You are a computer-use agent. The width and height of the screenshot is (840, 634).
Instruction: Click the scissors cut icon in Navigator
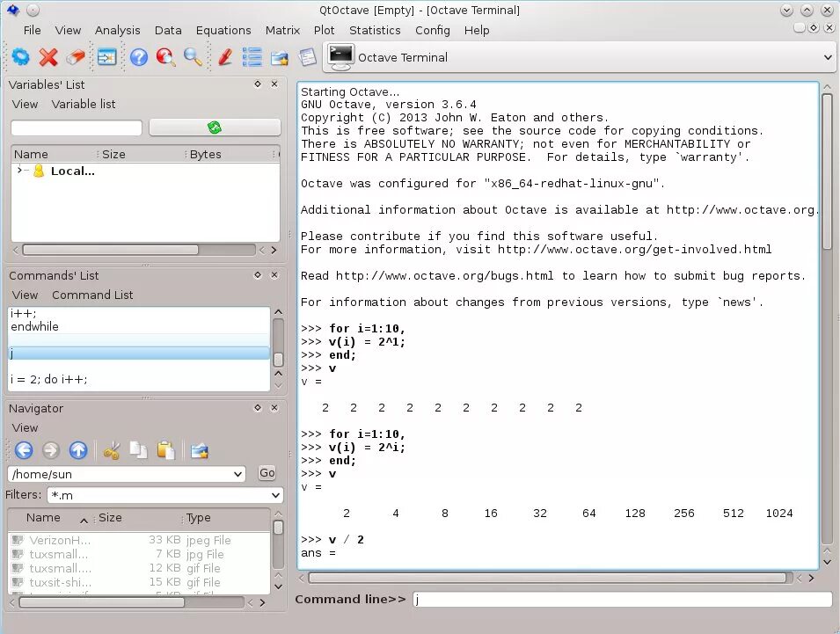pyautogui.click(x=112, y=451)
